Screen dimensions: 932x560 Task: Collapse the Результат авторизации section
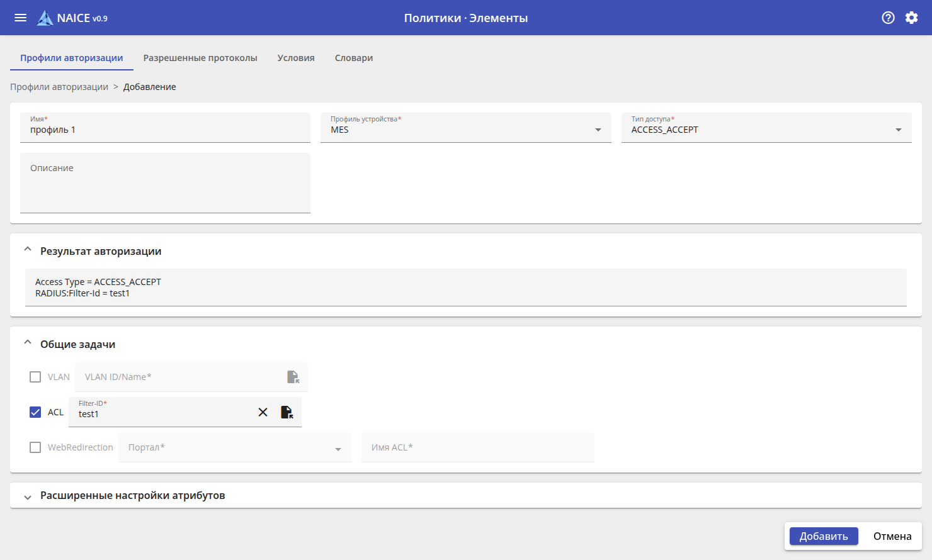coord(28,250)
